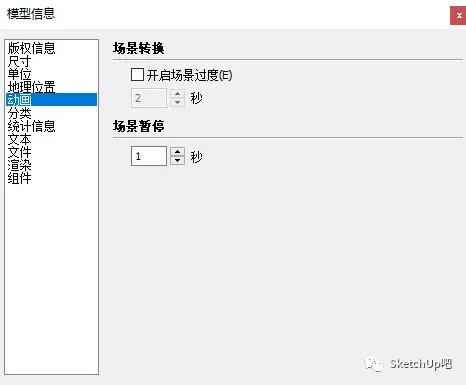Open the 渲染 settings page

19,165
